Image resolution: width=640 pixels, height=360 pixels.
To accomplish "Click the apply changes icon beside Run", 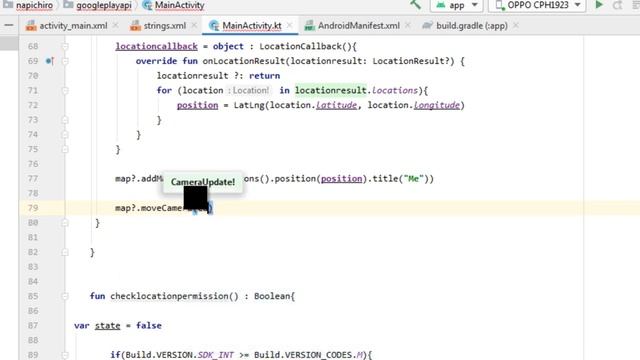I will pos(618,5).
